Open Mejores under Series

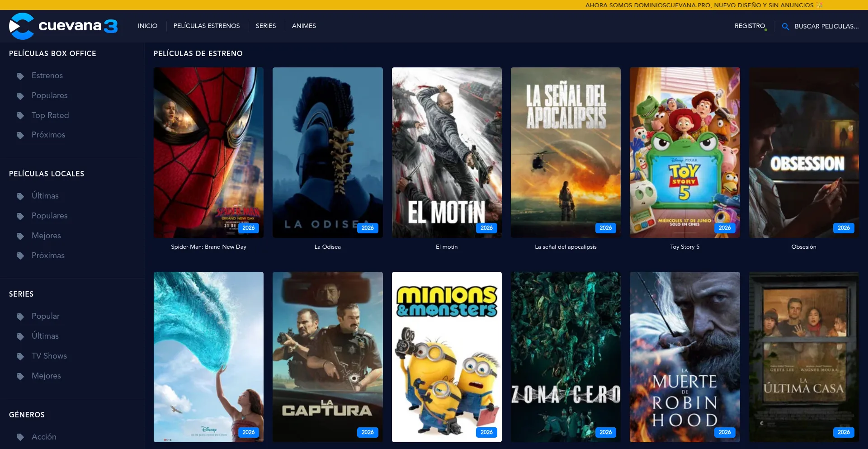click(46, 376)
